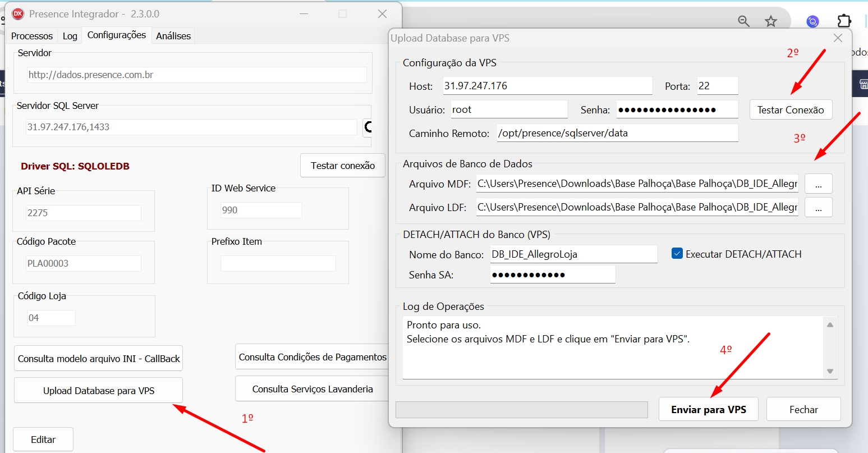Switch to the Processos tab

[x=32, y=36]
